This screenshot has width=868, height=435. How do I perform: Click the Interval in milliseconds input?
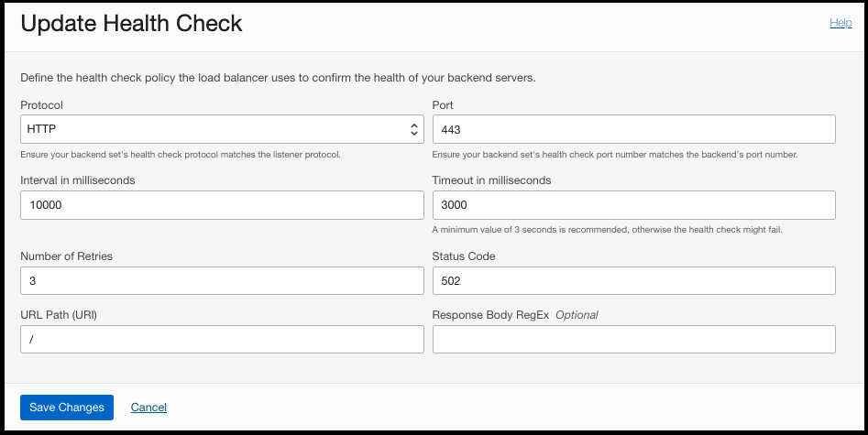click(x=222, y=205)
